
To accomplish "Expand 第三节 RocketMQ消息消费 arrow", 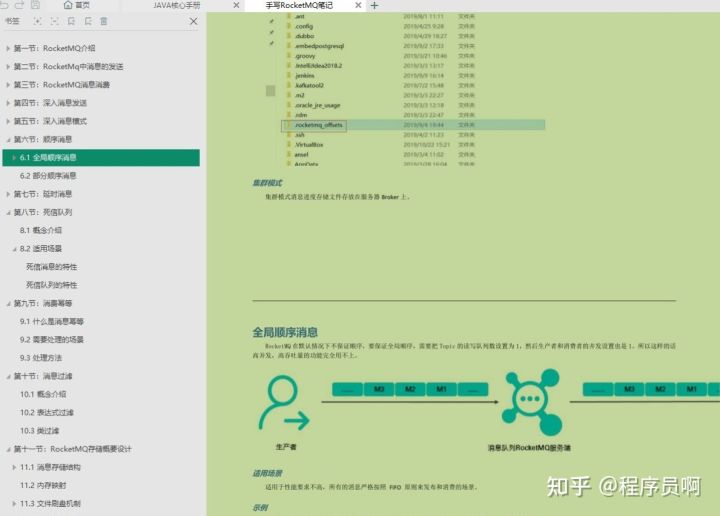I will (x=8, y=84).
